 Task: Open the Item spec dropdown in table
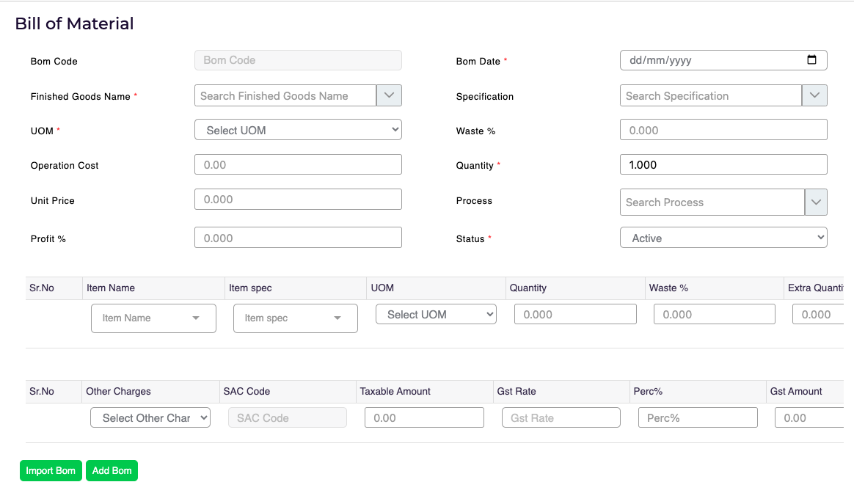(295, 318)
